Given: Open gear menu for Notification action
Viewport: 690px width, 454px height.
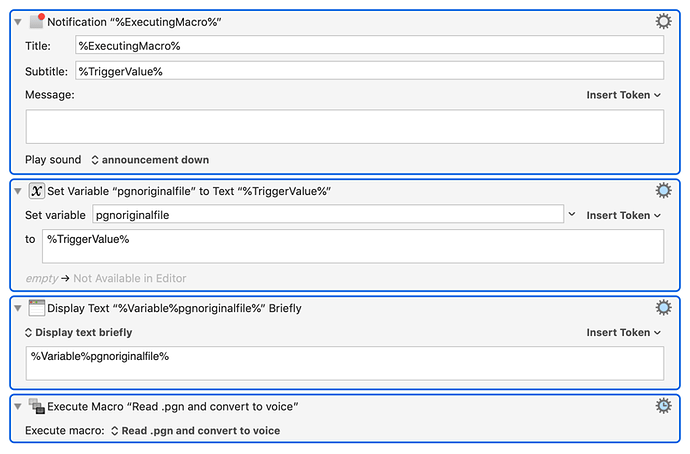Looking at the screenshot, I should coord(663,21).
